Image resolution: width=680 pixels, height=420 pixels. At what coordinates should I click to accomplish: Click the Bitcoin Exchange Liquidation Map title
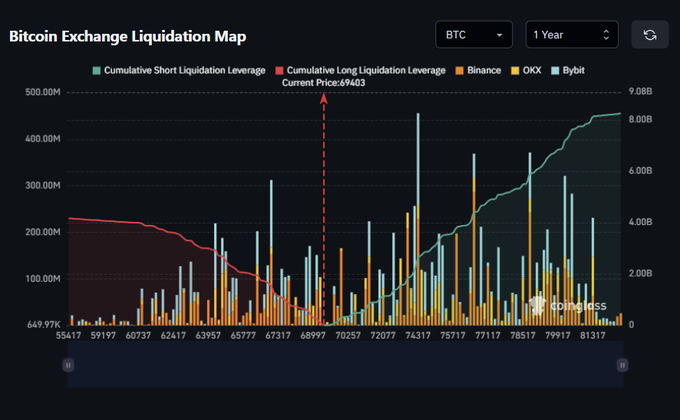[127, 36]
